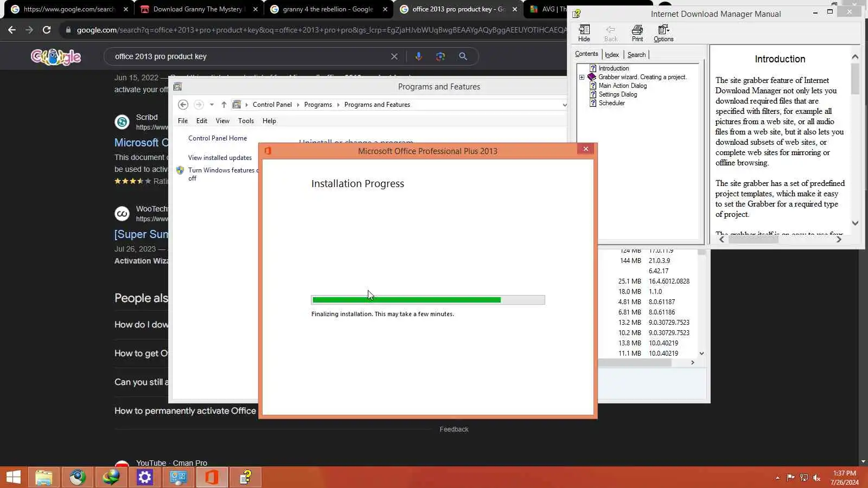The image size is (868, 488).
Task: Go forward in the Chrome browser
Action: 29,30
